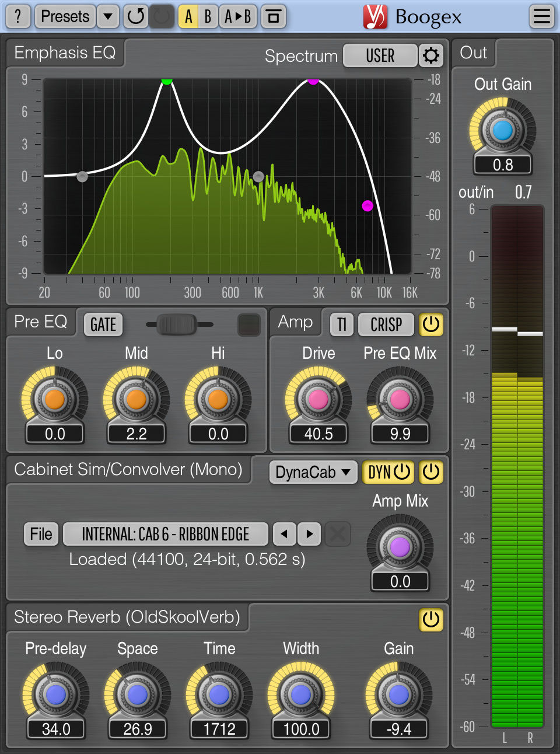Screen dimensions: 560x754
Task: Select the Pre EQ tab
Action: [x=41, y=322]
